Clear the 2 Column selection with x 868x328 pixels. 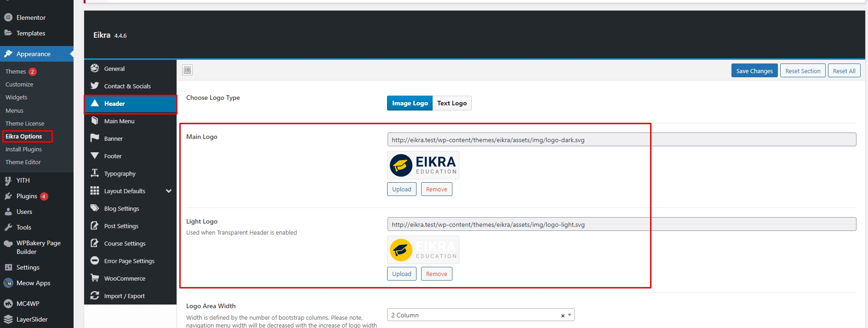coord(563,316)
